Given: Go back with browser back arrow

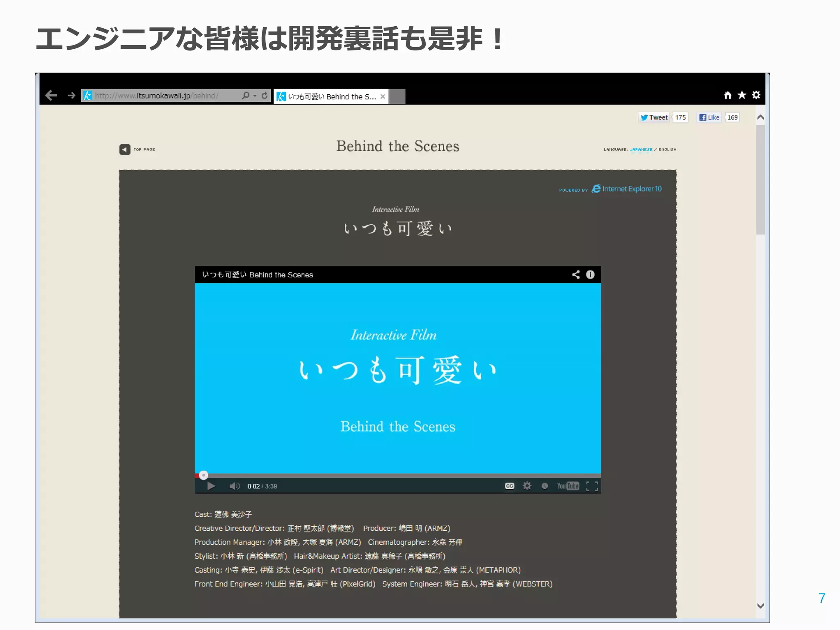Looking at the screenshot, I should 51,96.
